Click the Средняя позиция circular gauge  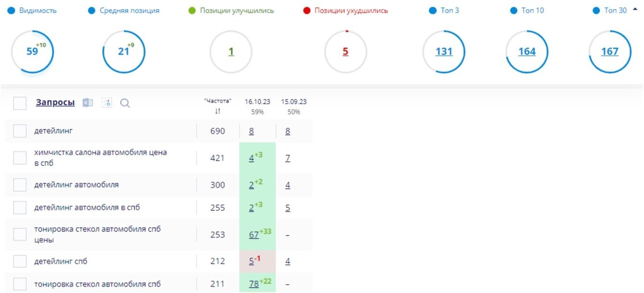coord(124,51)
